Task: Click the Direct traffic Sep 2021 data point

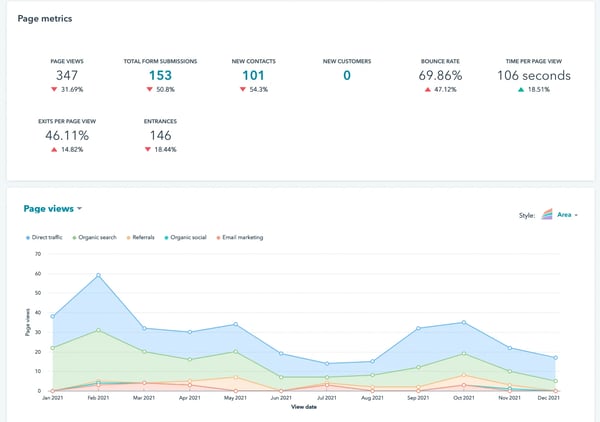Action: [x=418, y=328]
